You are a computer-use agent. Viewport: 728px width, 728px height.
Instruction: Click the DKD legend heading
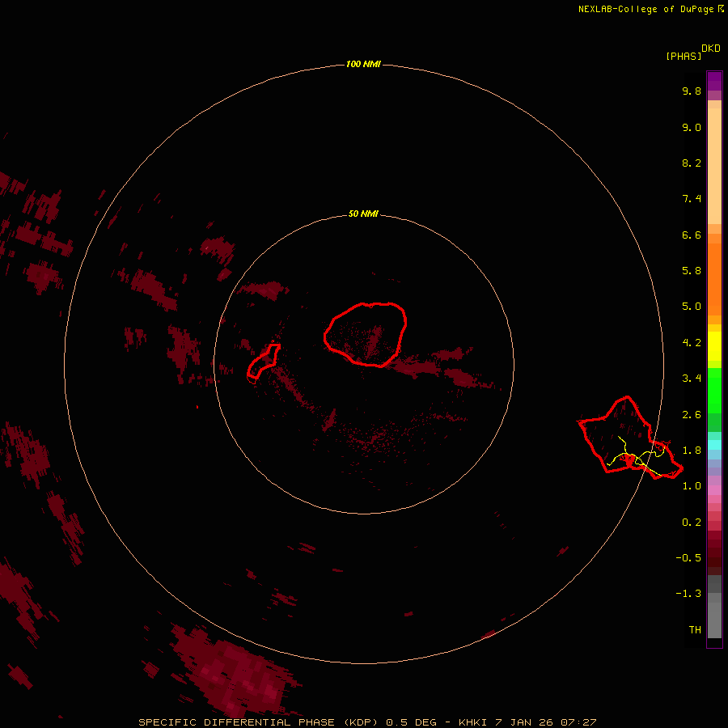point(711,49)
